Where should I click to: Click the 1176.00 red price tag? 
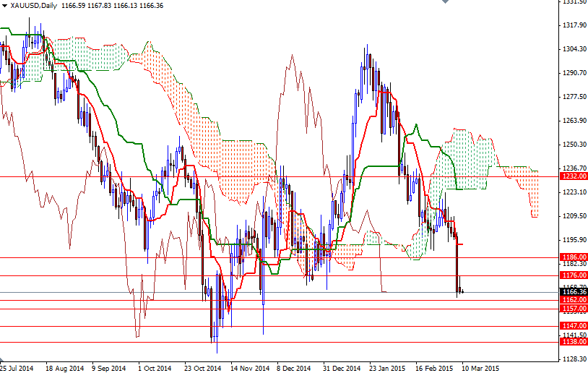pyautogui.click(x=574, y=275)
